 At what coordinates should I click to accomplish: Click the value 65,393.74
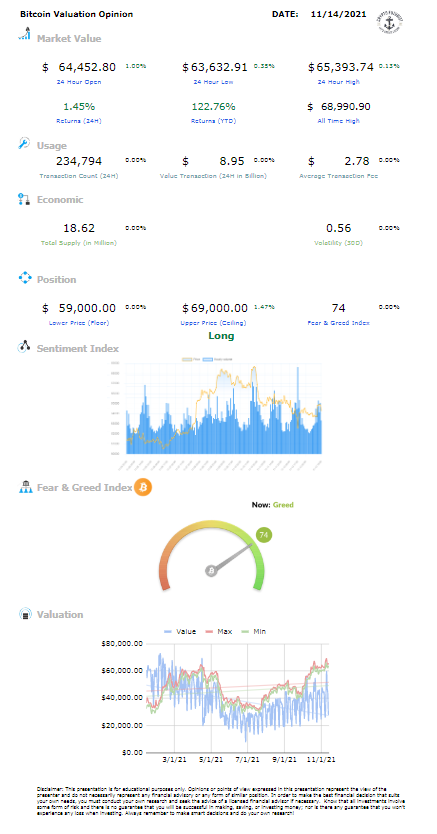tap(346, 67)
